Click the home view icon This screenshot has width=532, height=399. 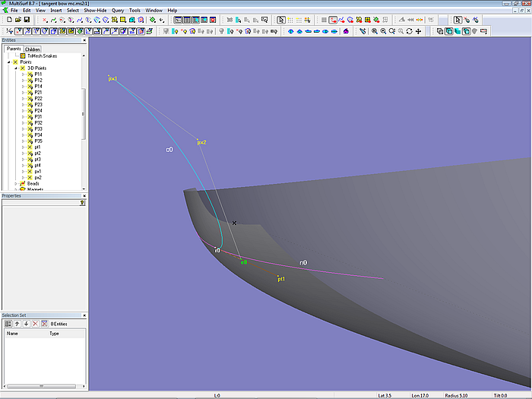pyautogui.click(x=346, y=31)
